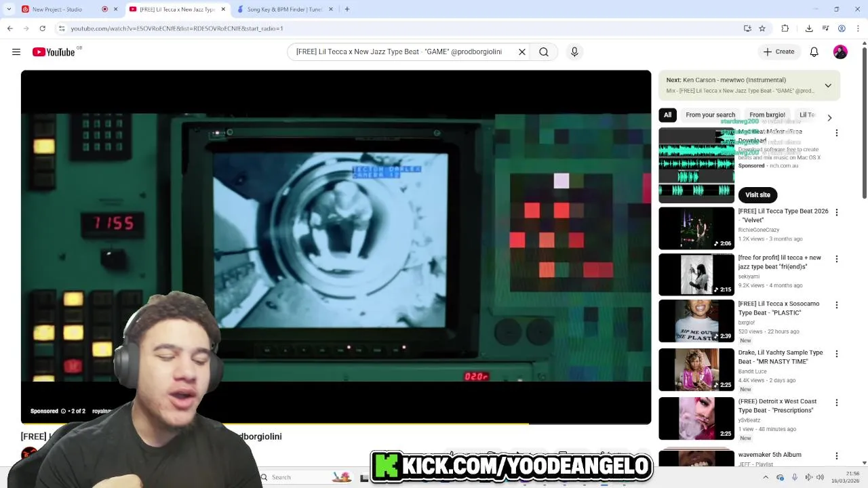This screenshot has height=488, width=868.
Task: Open the MR NASTY TIME video thumbnail
Action: [x=696, y=369]
